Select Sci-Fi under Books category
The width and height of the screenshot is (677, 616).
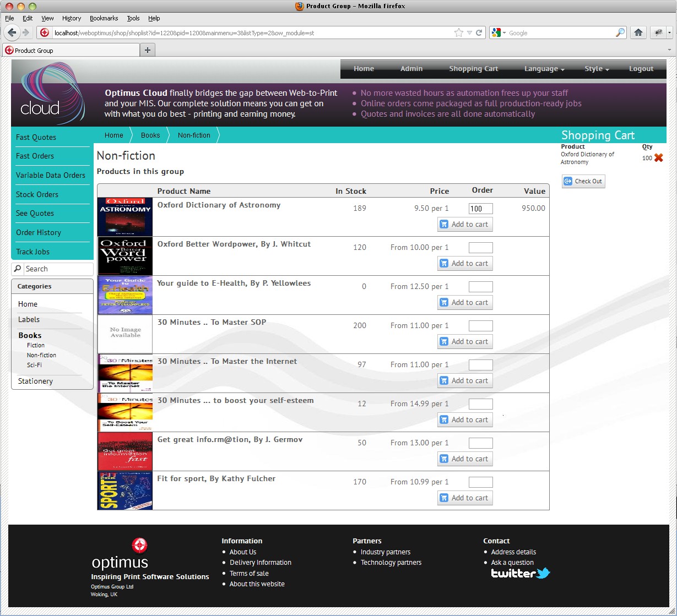(x=34, y=365)
